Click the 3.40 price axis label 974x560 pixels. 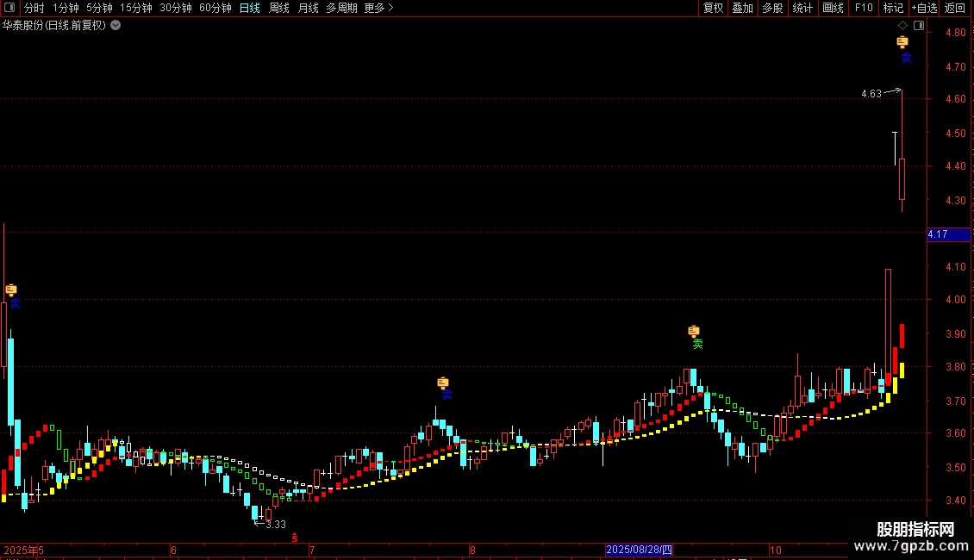[x=955, y=500]
